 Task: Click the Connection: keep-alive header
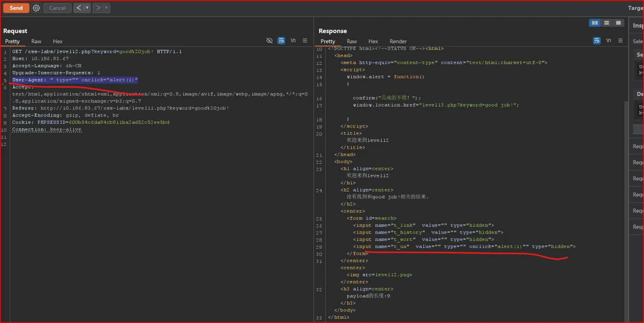pos(46,129)
